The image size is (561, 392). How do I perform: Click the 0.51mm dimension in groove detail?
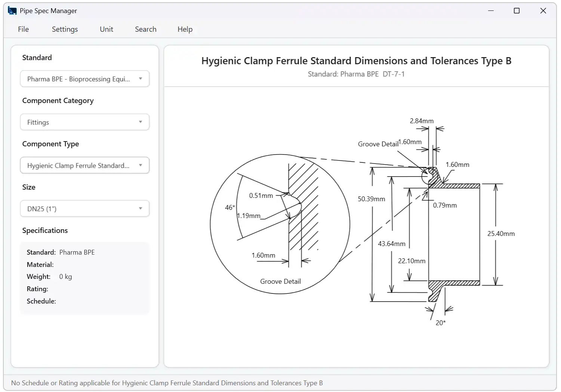click(261, 196)
